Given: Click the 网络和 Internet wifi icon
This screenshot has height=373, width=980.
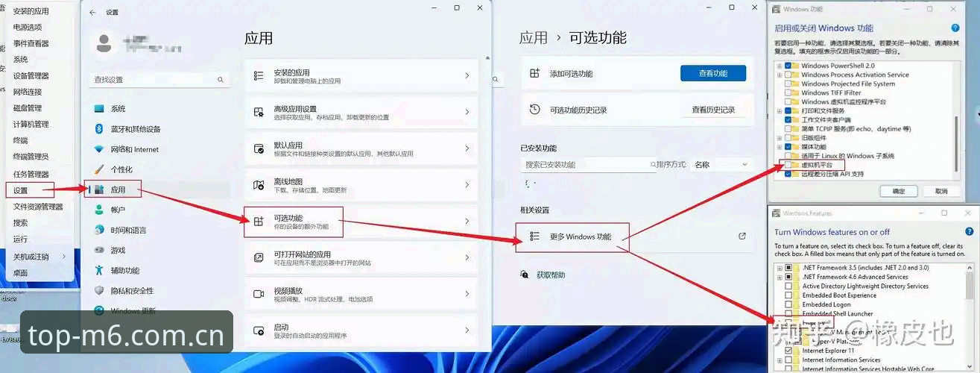Looking at the screenshot, I should coord(99,149).
